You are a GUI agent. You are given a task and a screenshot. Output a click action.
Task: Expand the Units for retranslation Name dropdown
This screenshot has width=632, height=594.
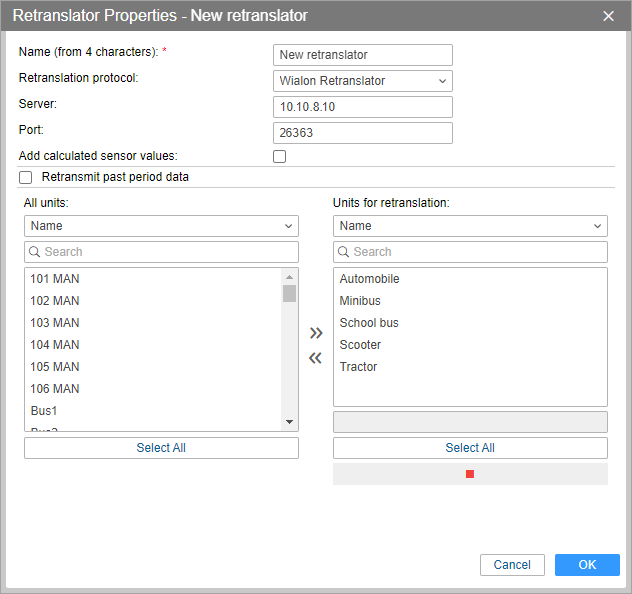pos(470,226)
